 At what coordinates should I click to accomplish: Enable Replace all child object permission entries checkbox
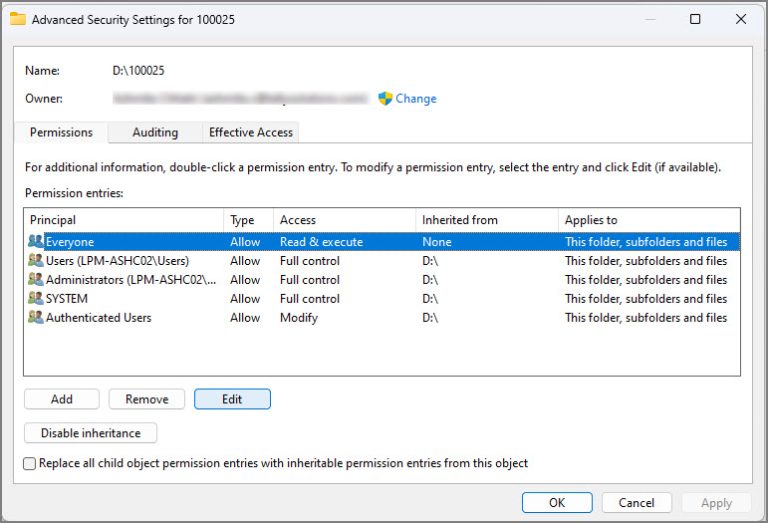[x=30, y=464]
